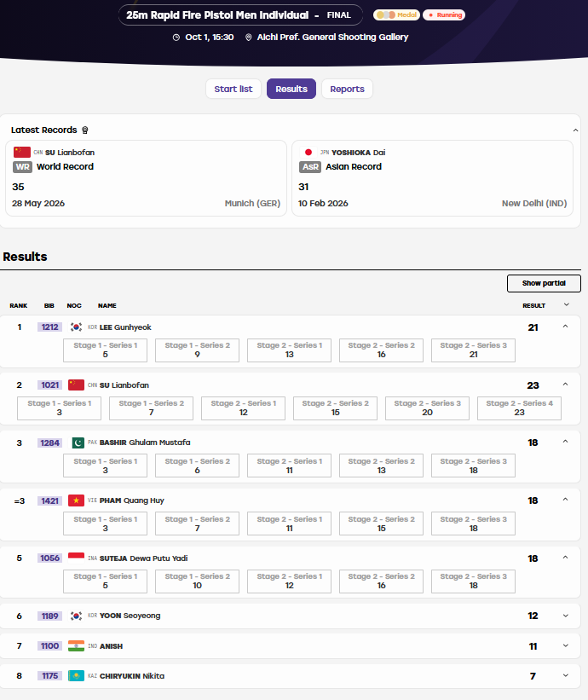Collapse BASHIR Ghulam Mustafa's row
The height and width of the screenshot is (700, 588).
(x=565, y=442)
